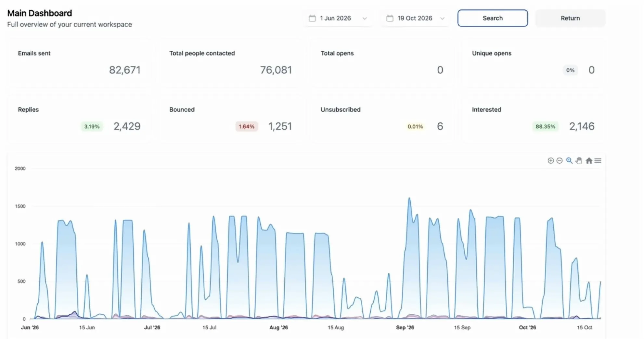This screenshot has height=339, width=644.
Task: Open the chart hamburger menu
Action: (598, 160)
